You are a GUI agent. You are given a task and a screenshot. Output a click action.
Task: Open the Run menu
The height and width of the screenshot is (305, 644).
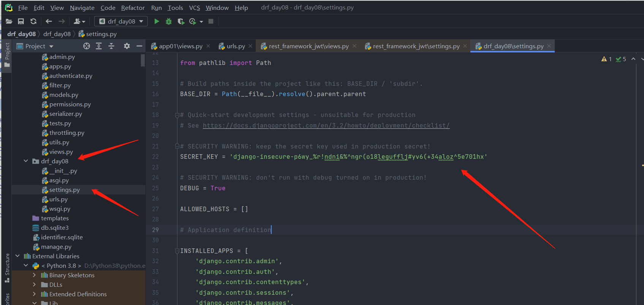(157, 8)
